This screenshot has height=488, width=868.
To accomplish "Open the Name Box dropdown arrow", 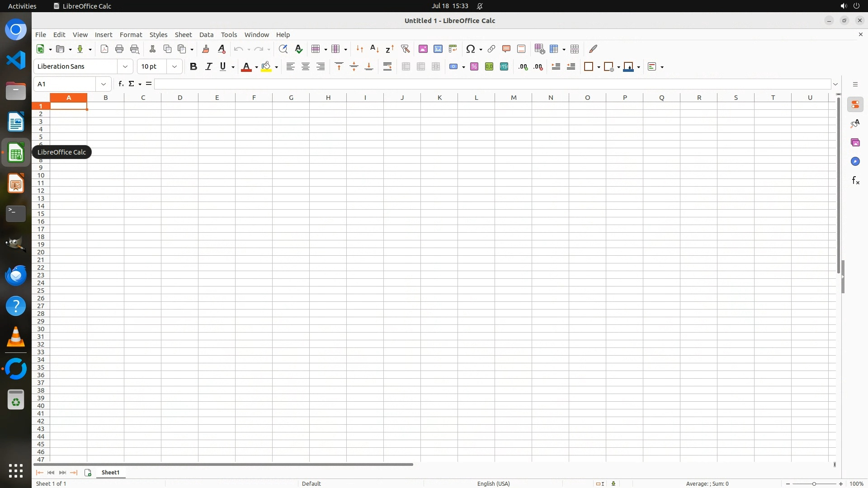I will click(104, 84).
